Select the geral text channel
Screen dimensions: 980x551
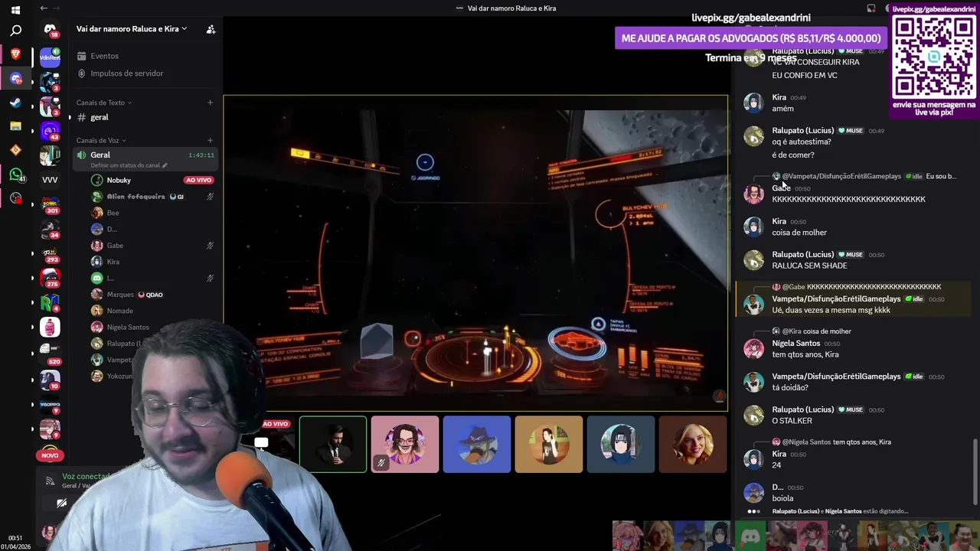coord(145,117)
